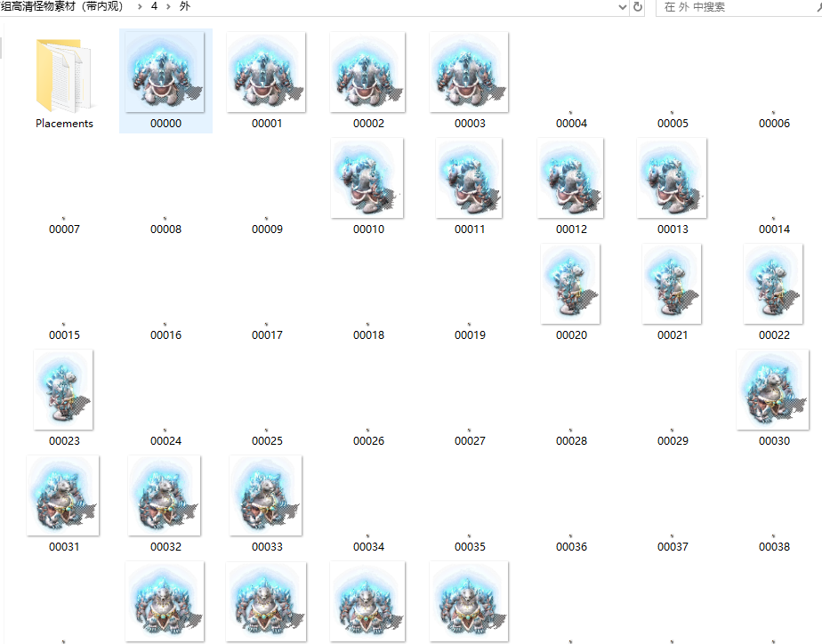The width and height of the screenshot is (822, 644).
Task: Select file named 00024
Action: coord(165,440)
